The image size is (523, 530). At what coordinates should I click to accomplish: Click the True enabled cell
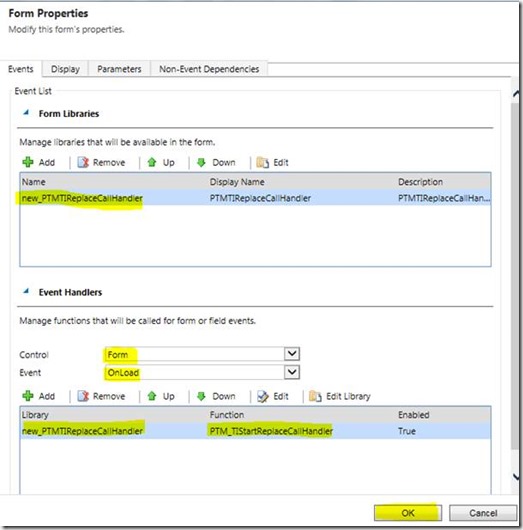(407, 431)
